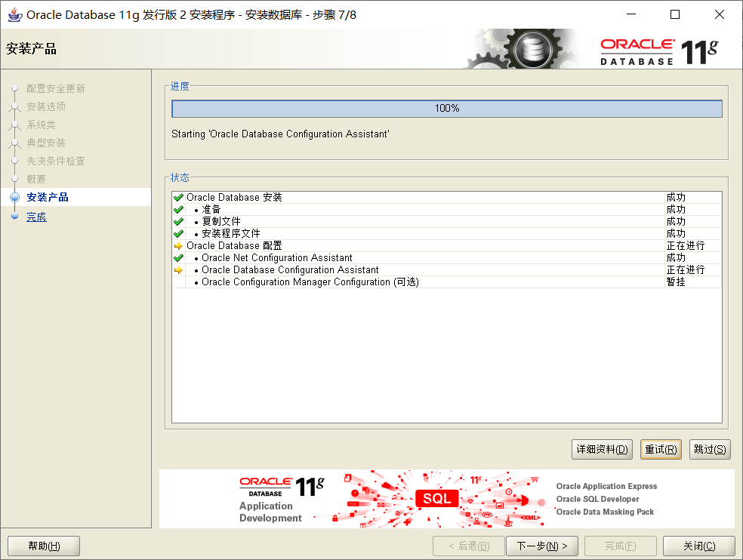Click the Application Development banner heading

(270, 512)
